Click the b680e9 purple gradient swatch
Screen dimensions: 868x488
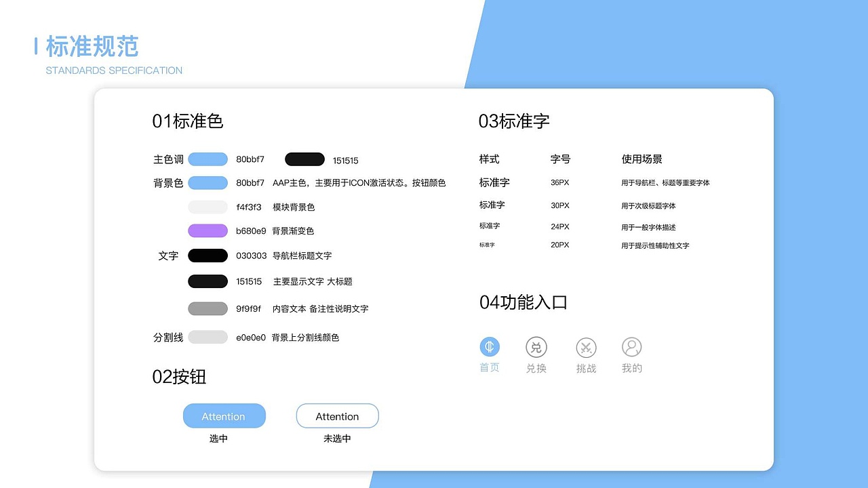coord(208,230)
